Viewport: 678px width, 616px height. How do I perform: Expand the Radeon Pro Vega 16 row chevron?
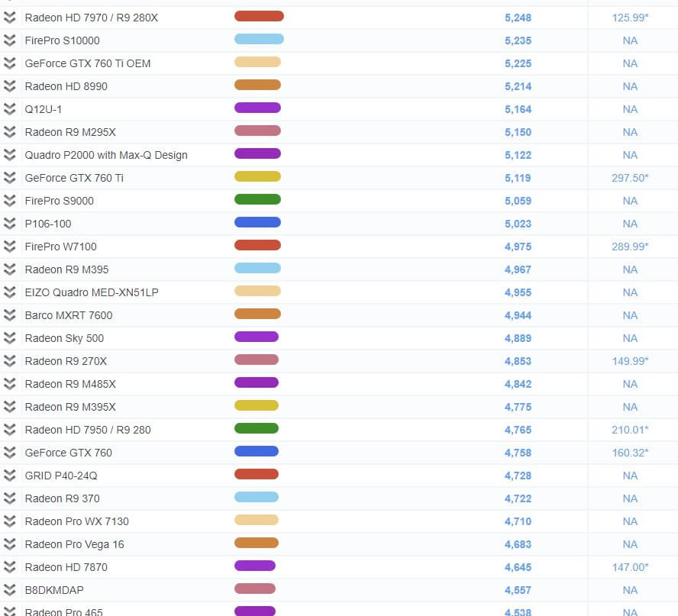coord(9,545)
